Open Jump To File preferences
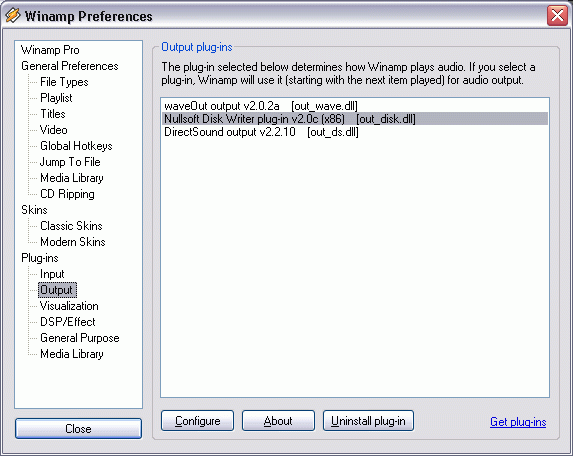 tap(70, 162)
